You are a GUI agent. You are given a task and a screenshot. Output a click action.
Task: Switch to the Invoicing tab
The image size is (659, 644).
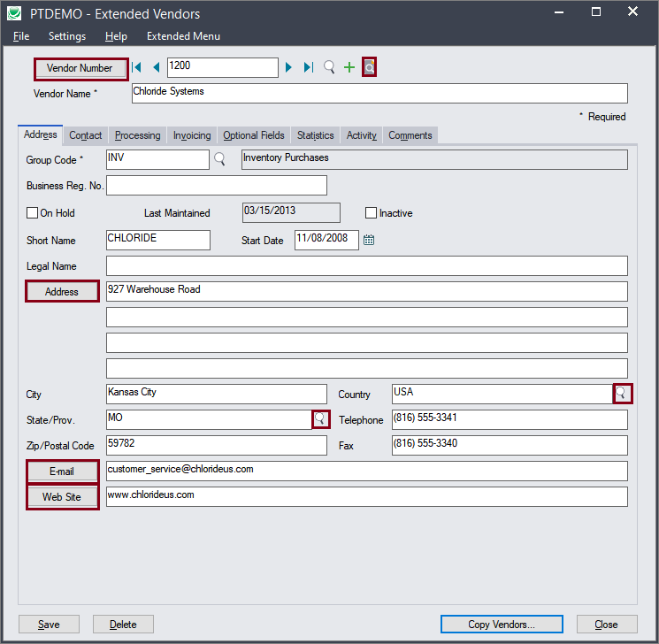coord(192,135)
